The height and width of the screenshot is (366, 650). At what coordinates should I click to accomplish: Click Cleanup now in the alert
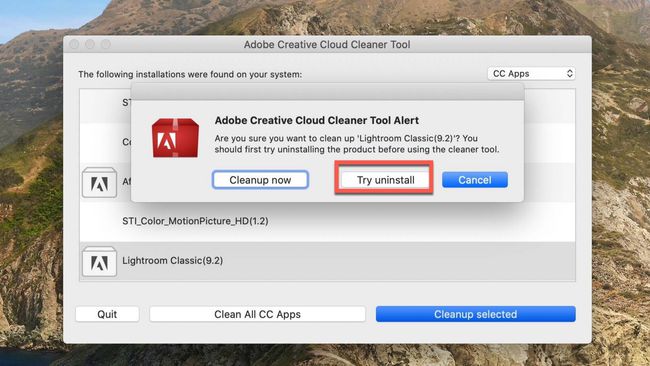pyautogui.click(x=260, y=180)
